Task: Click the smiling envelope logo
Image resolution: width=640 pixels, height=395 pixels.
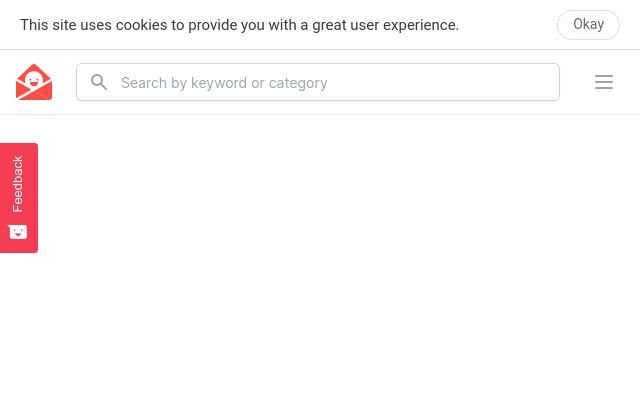Action: point(34,82)
